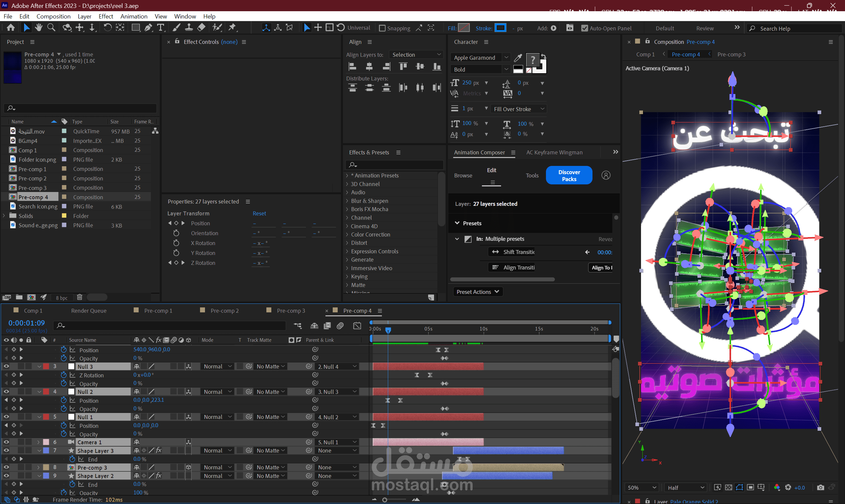Open the Animation menu

134,16
